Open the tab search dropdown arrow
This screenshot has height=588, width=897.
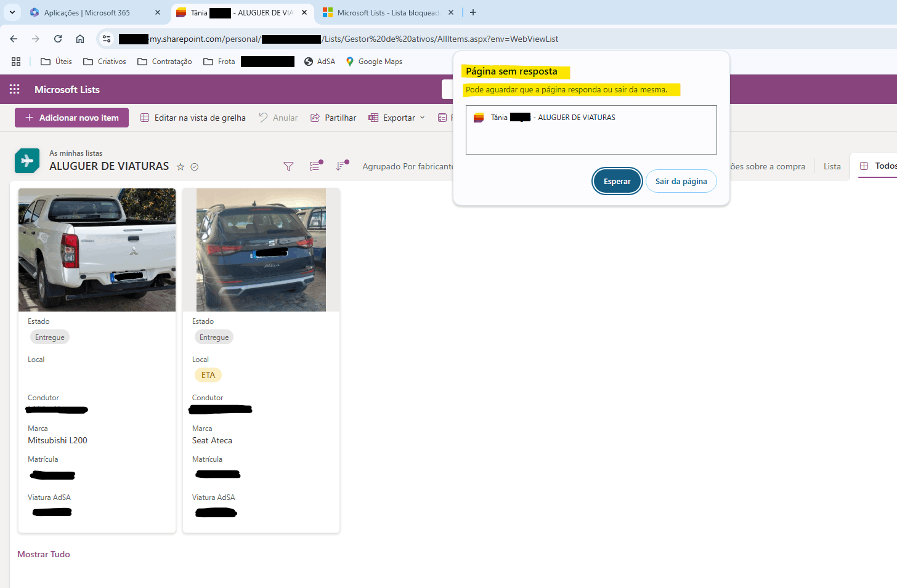[x=12, y=12]
